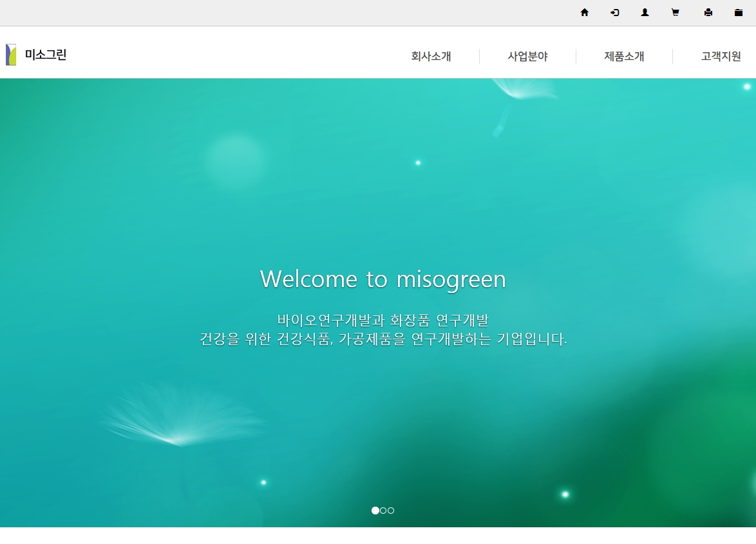Open the 제품소개 menu
The height and width of the screenshot is (544, 756).
[624, 57]
